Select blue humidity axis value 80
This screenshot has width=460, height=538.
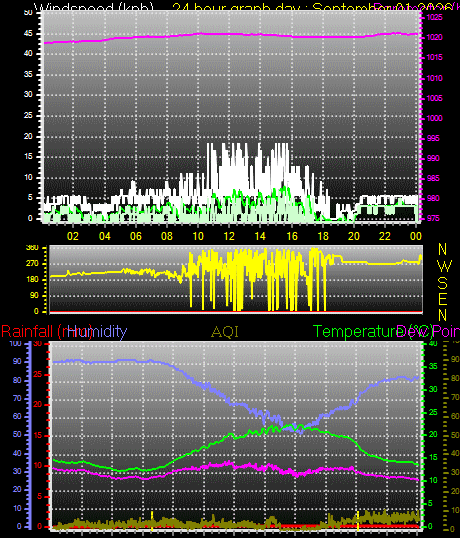pyautogui.click(x=17, y=380)
